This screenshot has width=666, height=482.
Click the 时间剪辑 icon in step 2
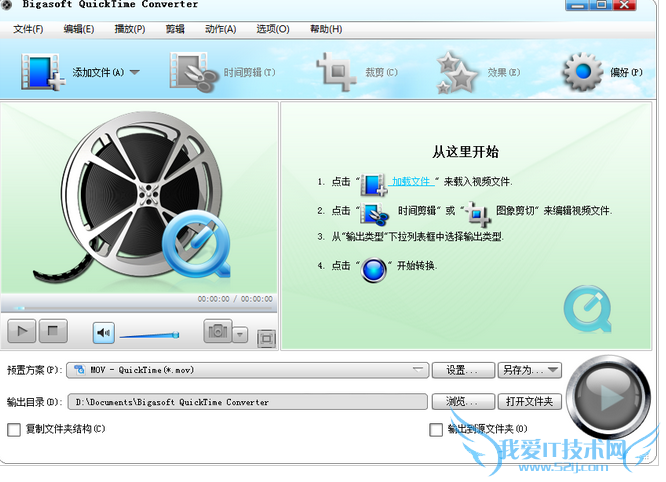pos(374,213)
